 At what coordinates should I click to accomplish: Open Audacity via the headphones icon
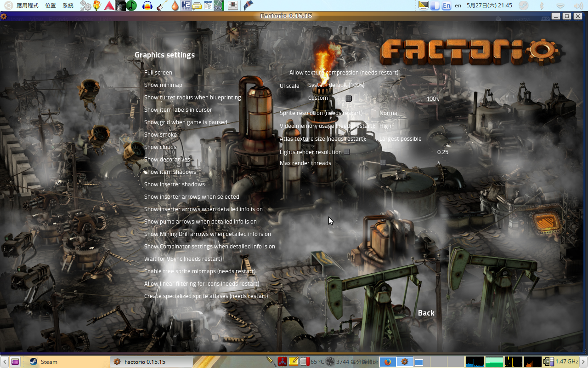[x=147, y=6]
